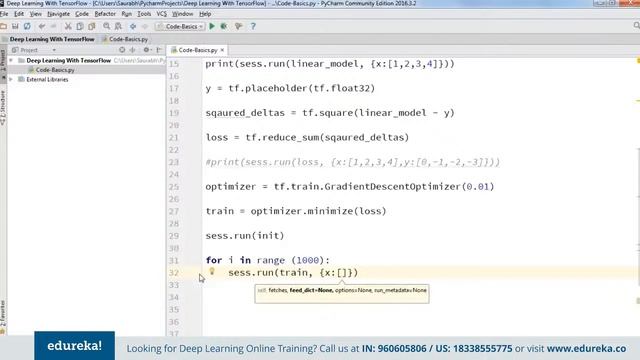The image size is (640, 360).
Task: Click the Copy icon in the toolbar
Action: pyautogui.click(x=80, y=26)
